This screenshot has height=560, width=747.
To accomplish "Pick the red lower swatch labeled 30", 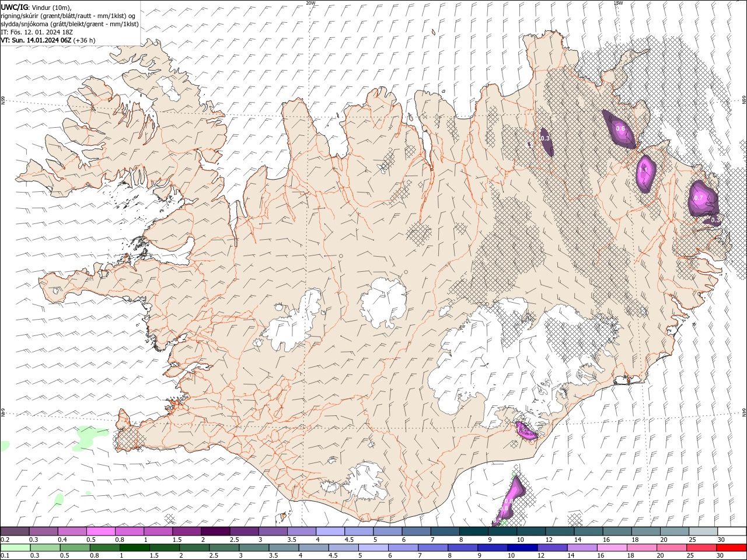I will click(x=731, y=548).
